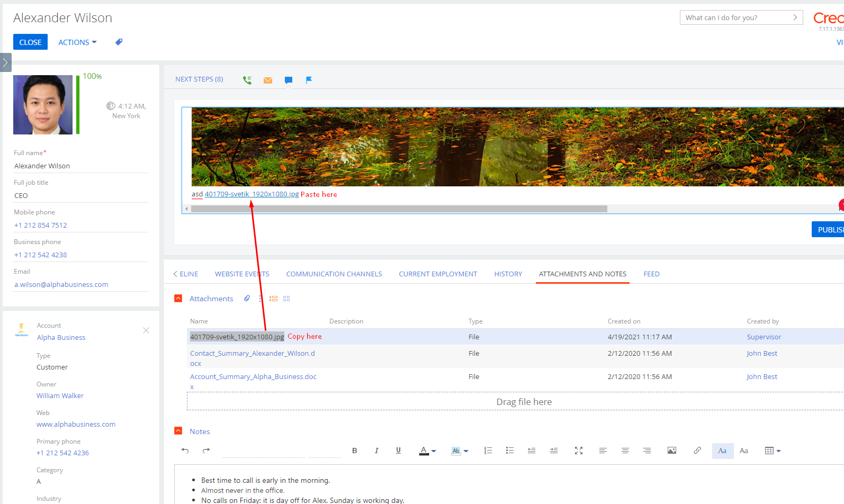The width and height of the screenshot is (844, 504).
Task: Attach a file with paperclip icon
Action: [247, 299]
